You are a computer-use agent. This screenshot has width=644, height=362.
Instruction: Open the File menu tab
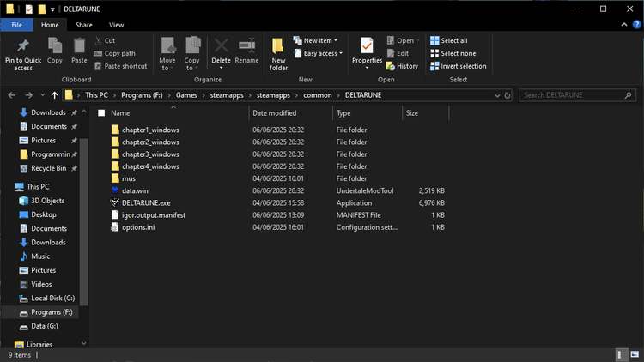pos(17,25)
